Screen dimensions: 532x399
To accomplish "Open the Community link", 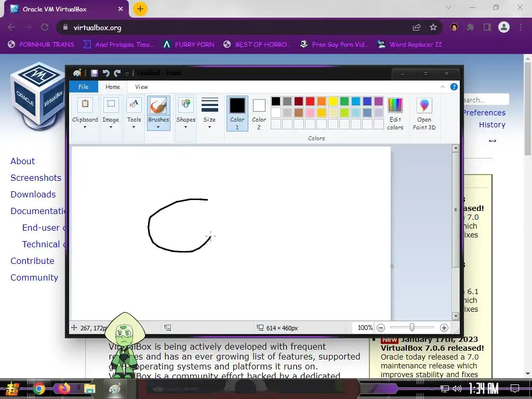I will tap(34, 277).
